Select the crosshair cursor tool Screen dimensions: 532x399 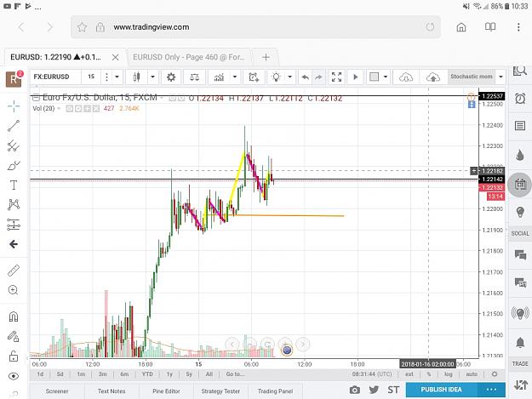[x=14, y=106]
